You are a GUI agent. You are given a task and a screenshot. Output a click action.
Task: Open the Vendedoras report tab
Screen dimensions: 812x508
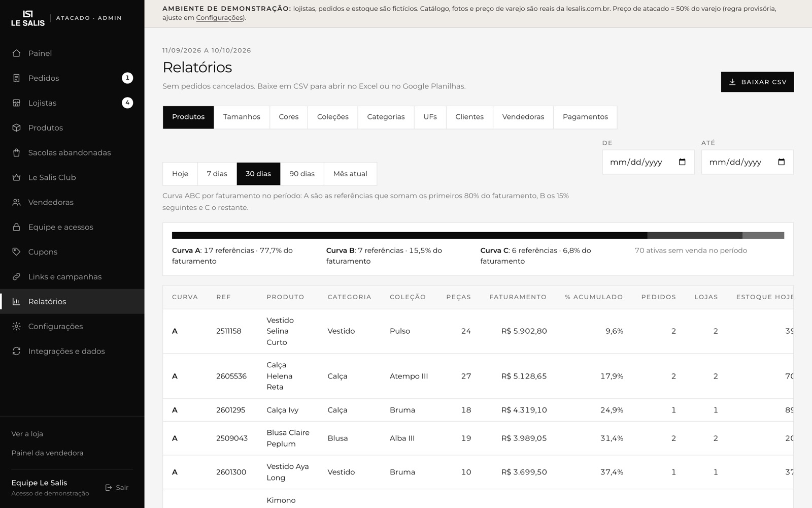(x=523, y=117)
